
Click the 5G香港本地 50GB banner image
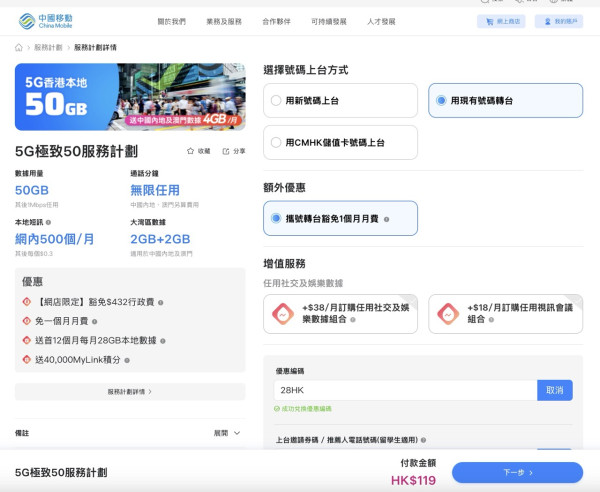[x=130, y=97]
